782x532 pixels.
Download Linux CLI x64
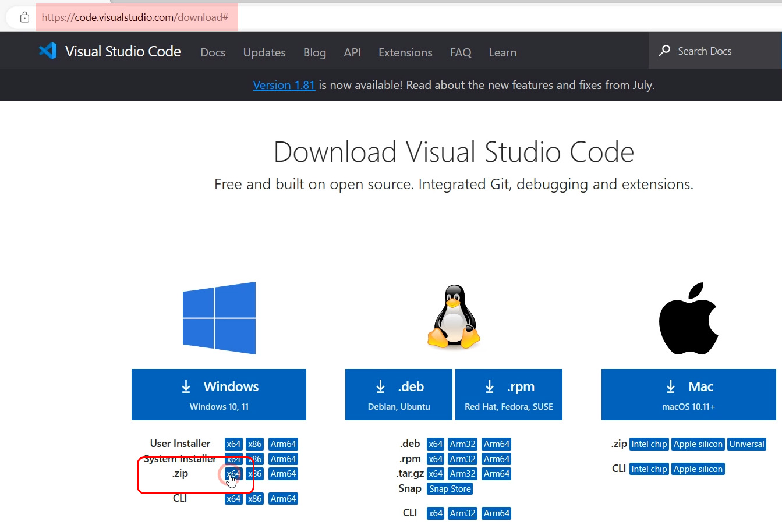coord(436,513)
